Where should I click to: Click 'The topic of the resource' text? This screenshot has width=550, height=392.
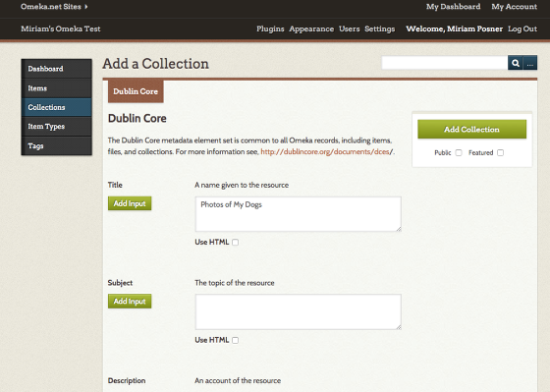(x=235, y=283)
